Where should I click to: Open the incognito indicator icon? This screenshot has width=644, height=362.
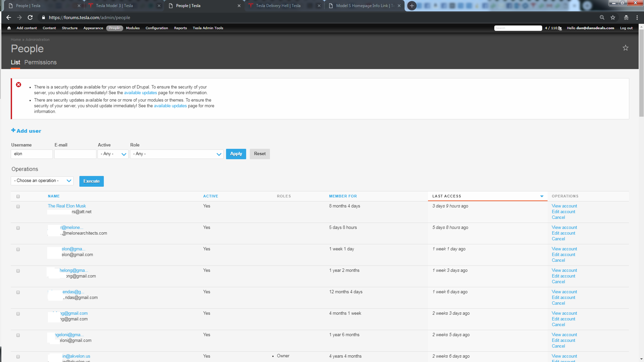click(626, 17)
